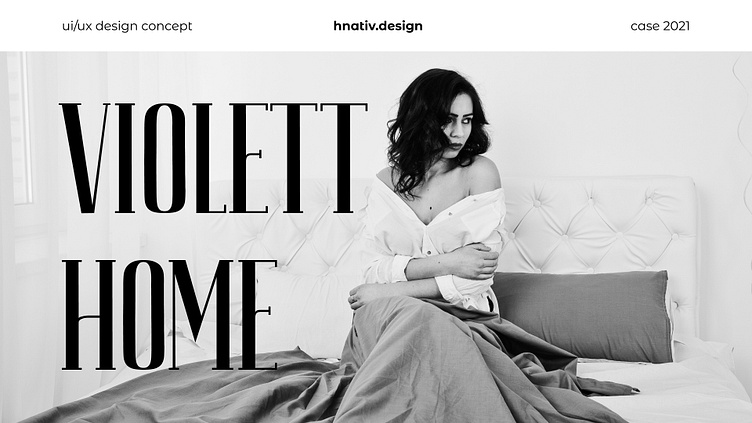Click the word "design" in hnativ.design

coord(400,26)
